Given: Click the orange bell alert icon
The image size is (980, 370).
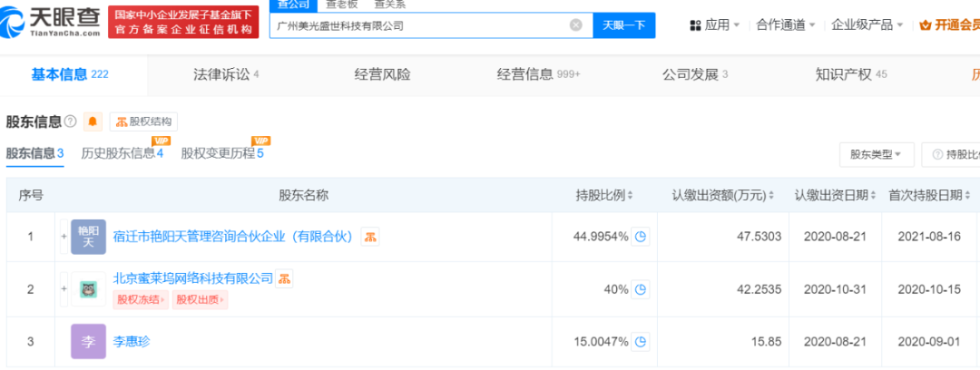Looking at the screenshot, I should click(92, 122).
